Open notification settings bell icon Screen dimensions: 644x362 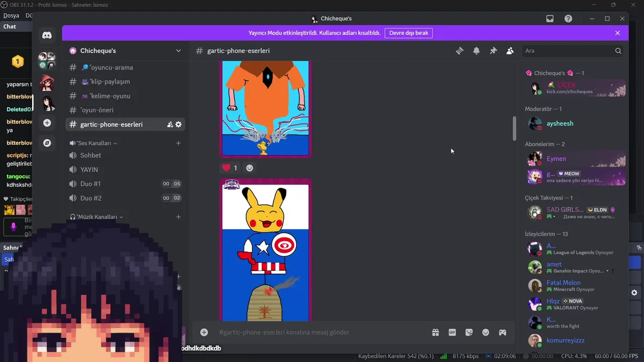pyautogui.click(x=476, y=51)
